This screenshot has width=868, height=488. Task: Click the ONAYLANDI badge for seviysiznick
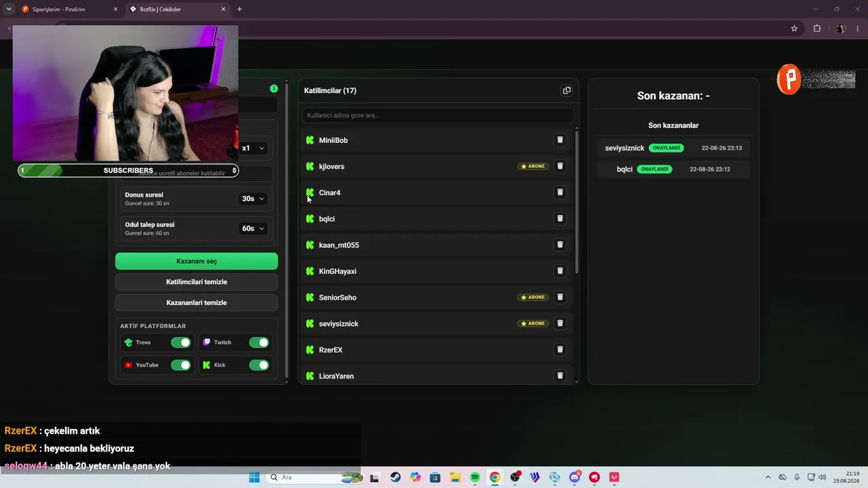[666, 148]
